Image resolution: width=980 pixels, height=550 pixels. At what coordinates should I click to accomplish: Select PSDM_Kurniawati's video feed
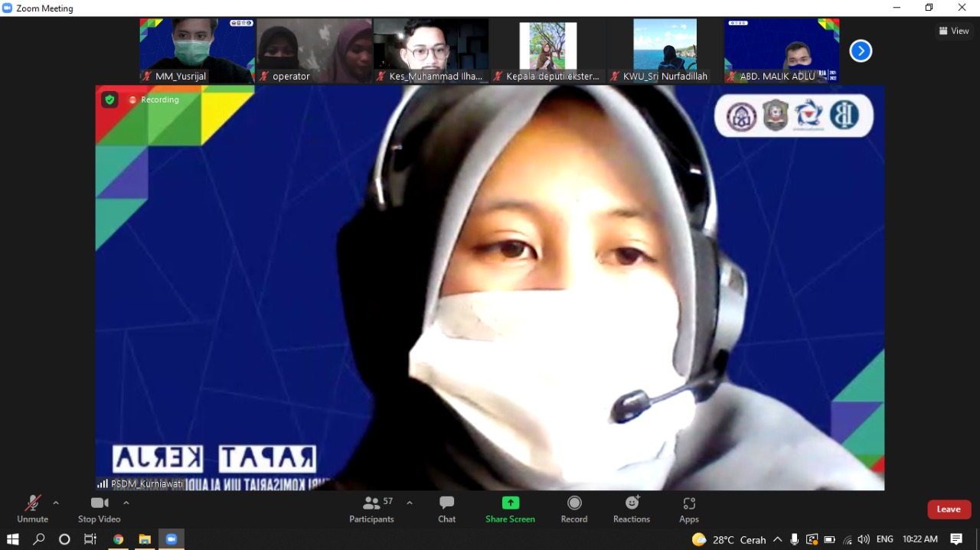490,288
